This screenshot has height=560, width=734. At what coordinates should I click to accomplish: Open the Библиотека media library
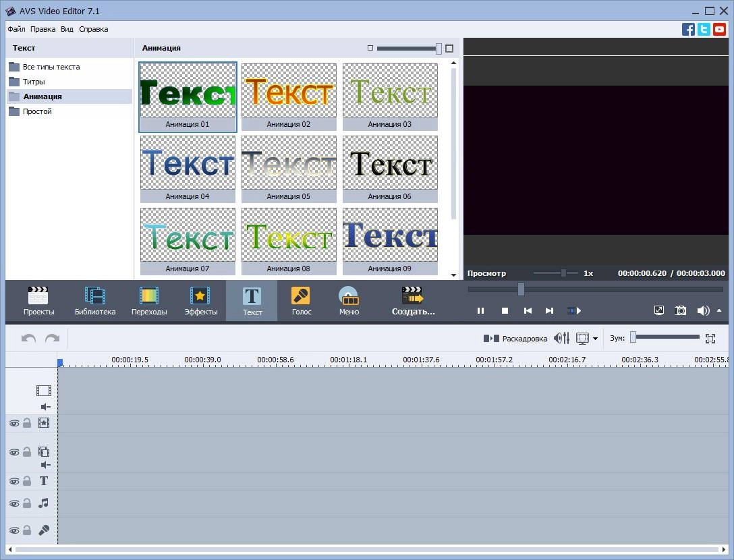coord(95,301)
